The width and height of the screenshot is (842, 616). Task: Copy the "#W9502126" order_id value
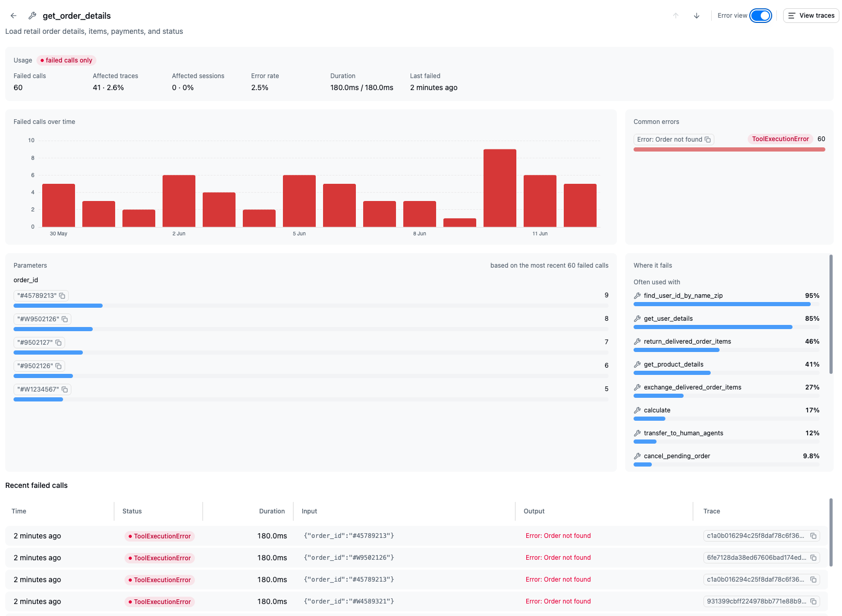pos(65,319)
